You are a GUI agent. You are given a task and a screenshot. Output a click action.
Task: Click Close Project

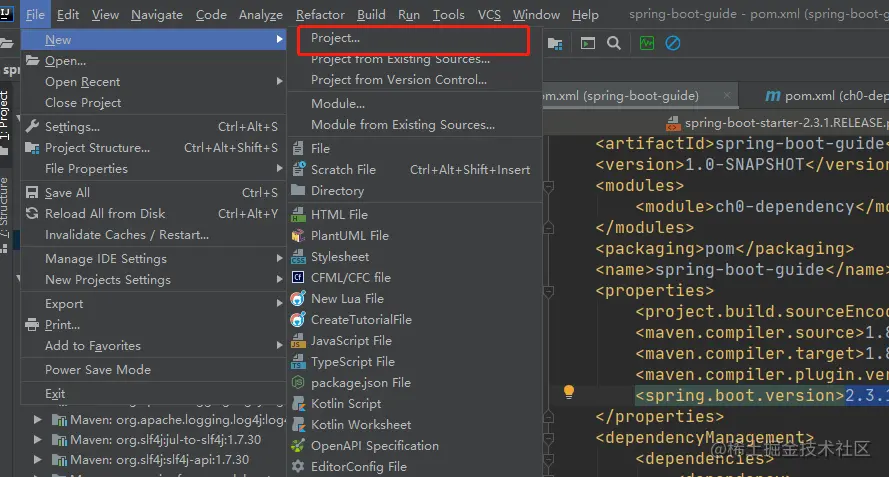(x=153, y=103)
